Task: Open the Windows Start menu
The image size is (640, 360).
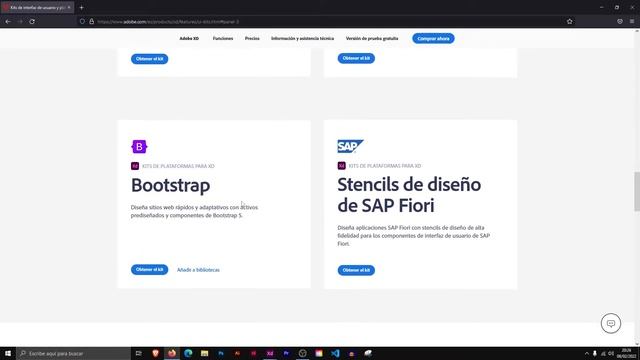Action: pyautogui.click(x=8, y=353)
